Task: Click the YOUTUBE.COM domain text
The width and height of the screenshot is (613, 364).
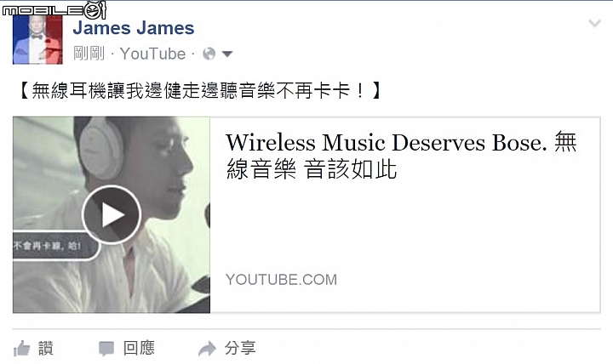Action: point(281,279)
